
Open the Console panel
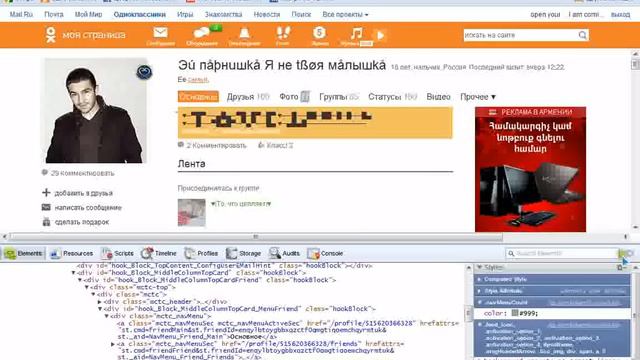(x=325, y=253)
